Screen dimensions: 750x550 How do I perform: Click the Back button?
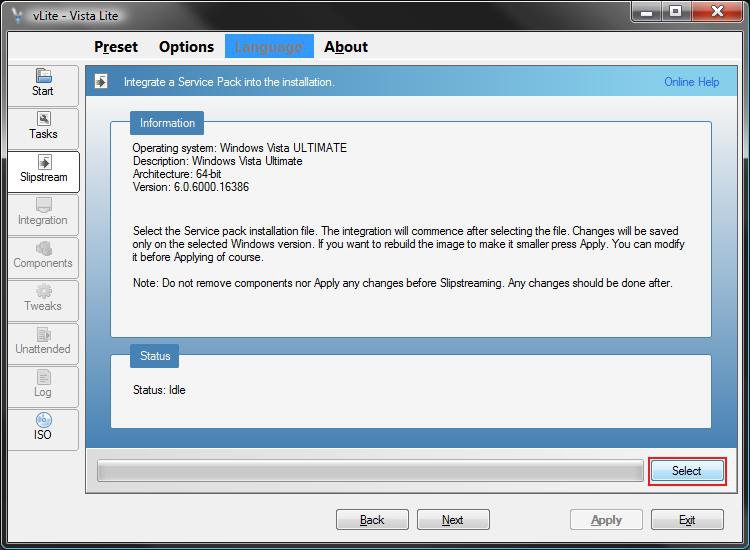pos(372,520)
